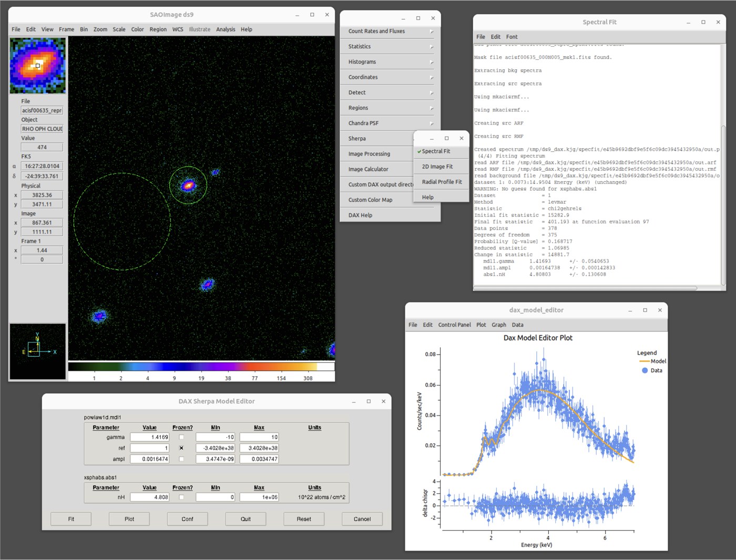The width and height of the screenshot is (736, 560).
Task: Click the Conf button
Action: [188, 519]
